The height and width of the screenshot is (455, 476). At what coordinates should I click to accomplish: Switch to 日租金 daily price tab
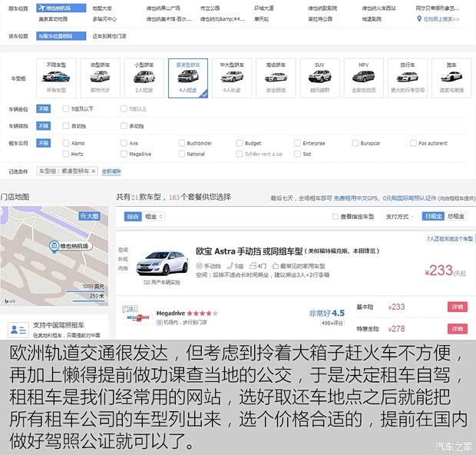tap(433, 216)
